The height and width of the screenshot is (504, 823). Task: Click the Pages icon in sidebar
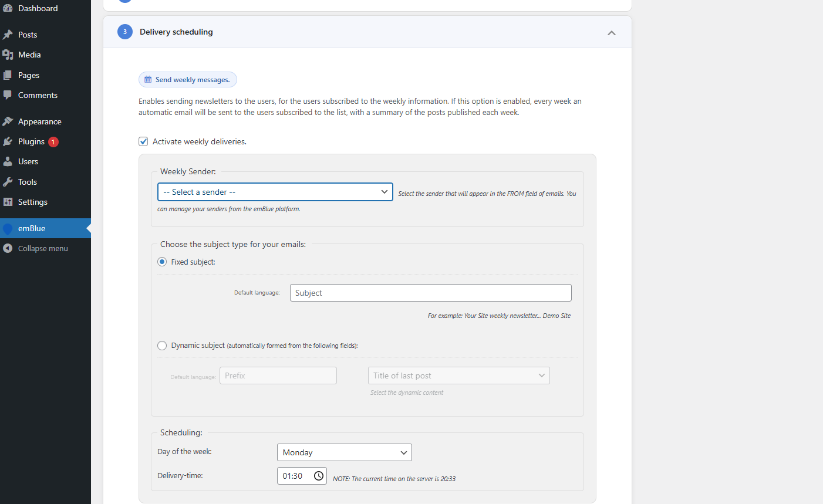point(8,75)
